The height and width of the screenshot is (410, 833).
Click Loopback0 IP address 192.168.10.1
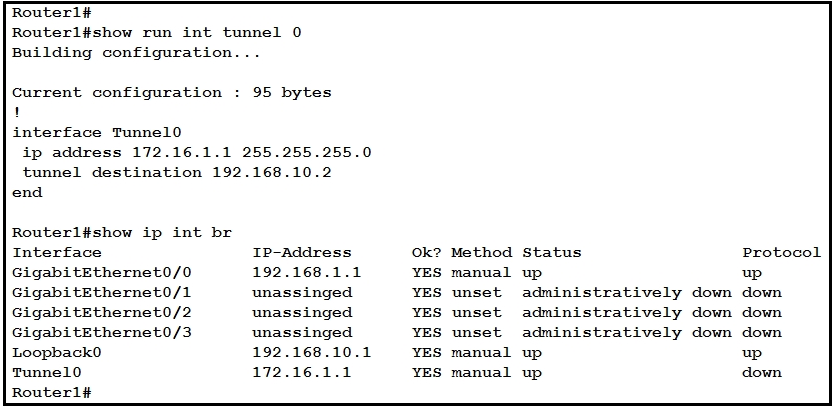coord(311,352)
